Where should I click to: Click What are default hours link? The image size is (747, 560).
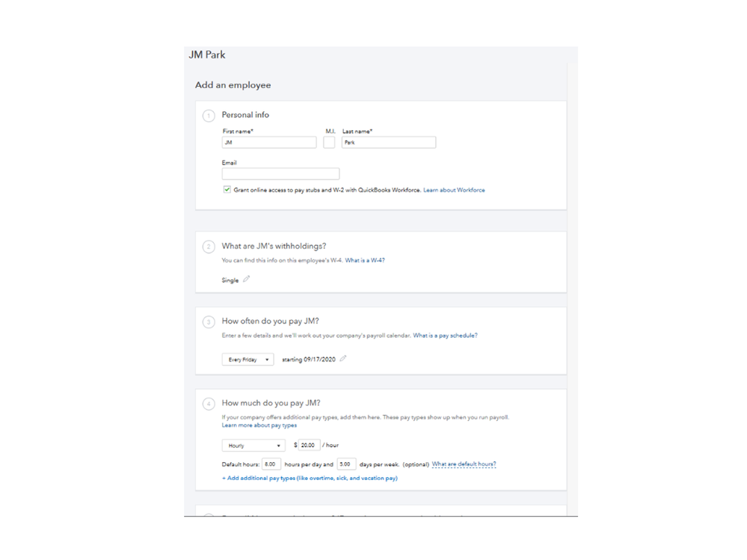464,464
